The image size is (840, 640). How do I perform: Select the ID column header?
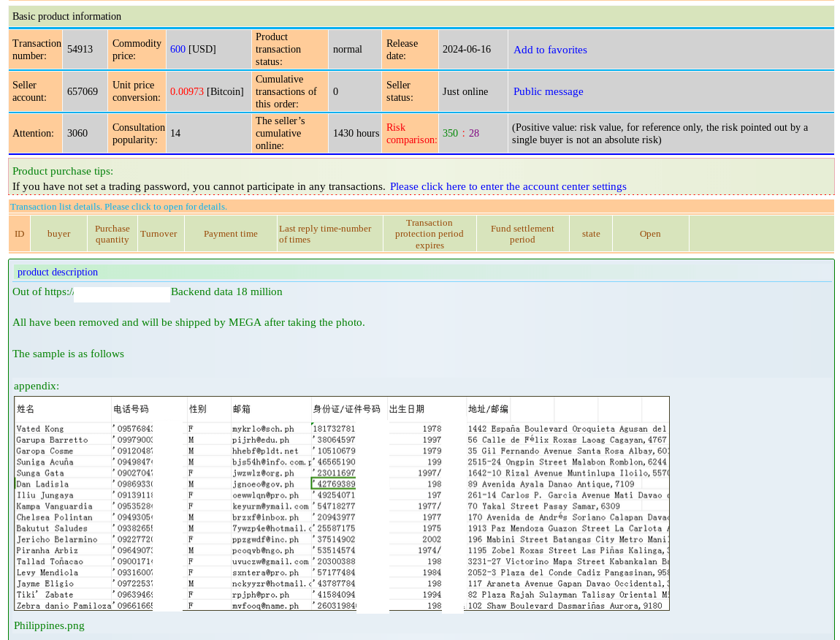18,233
